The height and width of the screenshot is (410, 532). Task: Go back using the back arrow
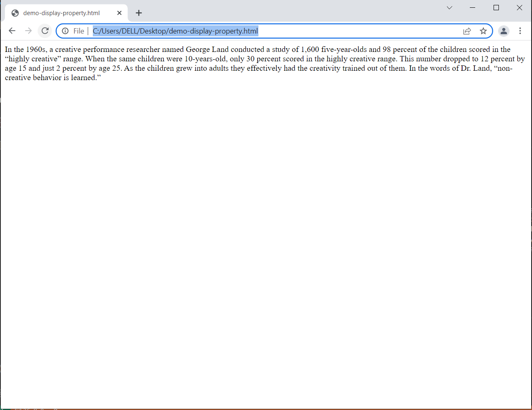click(12, 31)
